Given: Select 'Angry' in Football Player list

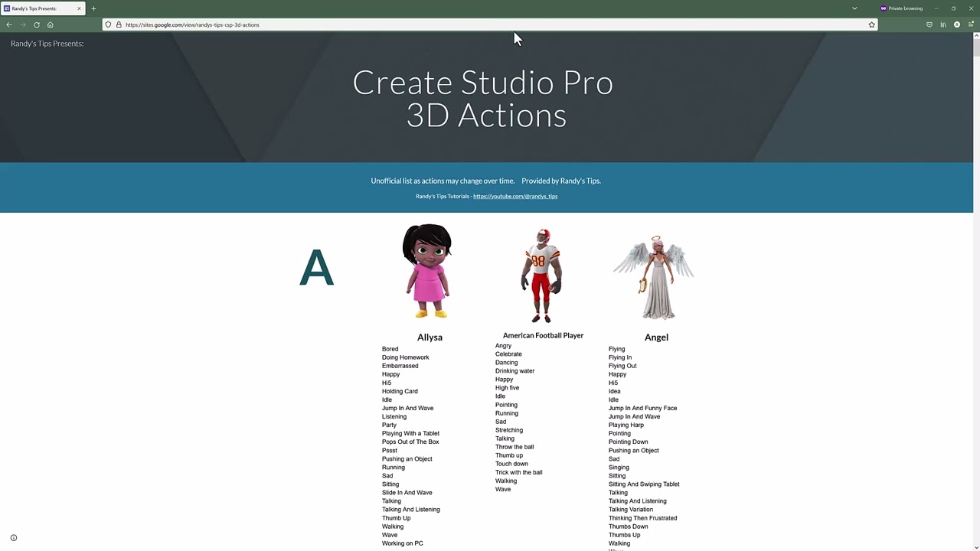Looking at the screenshot, I should pyautogui.click(x=503, y=346).
